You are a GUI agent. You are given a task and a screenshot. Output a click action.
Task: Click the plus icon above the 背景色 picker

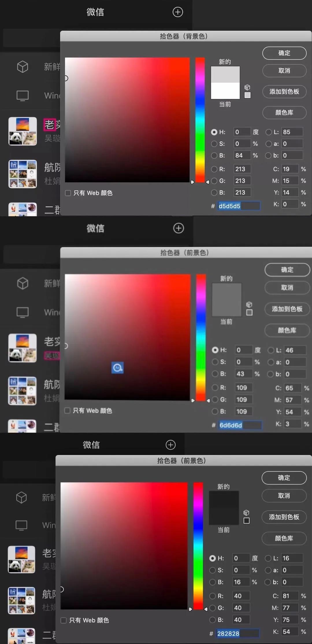pos(178,12)
